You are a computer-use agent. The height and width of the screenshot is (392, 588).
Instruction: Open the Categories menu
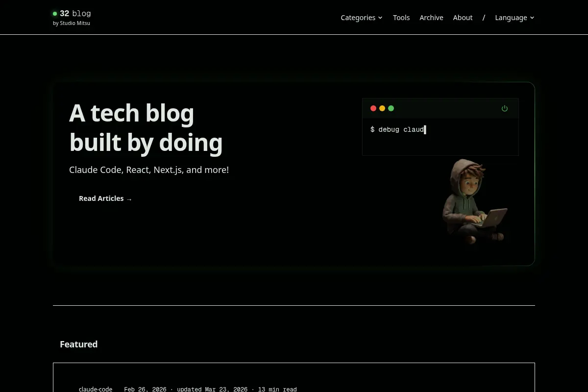(362, 18)
